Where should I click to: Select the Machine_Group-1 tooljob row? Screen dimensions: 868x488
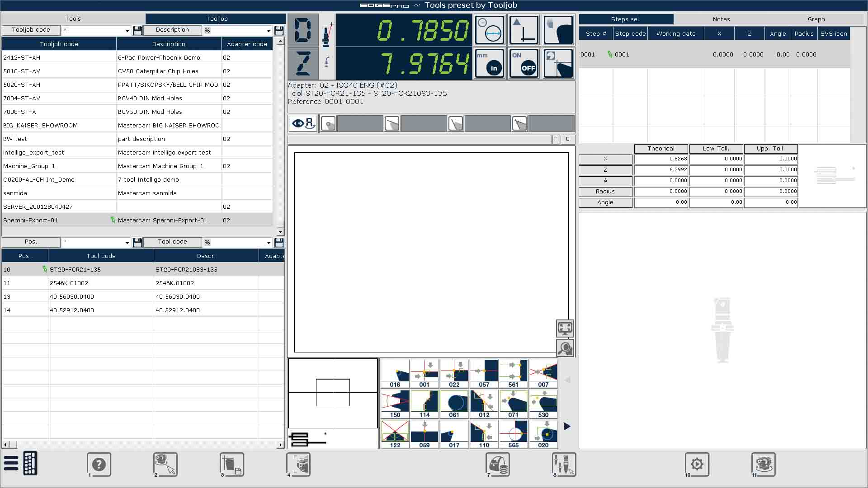click(59, 166)
